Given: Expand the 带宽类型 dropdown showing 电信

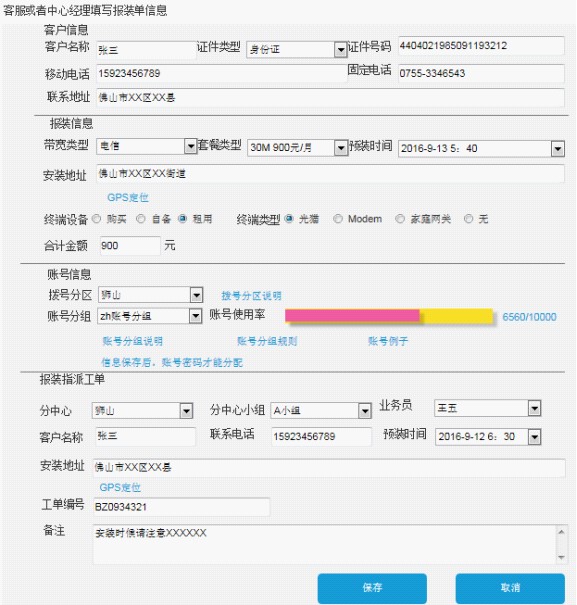Looking at the screenshot, I should [147, 146].
